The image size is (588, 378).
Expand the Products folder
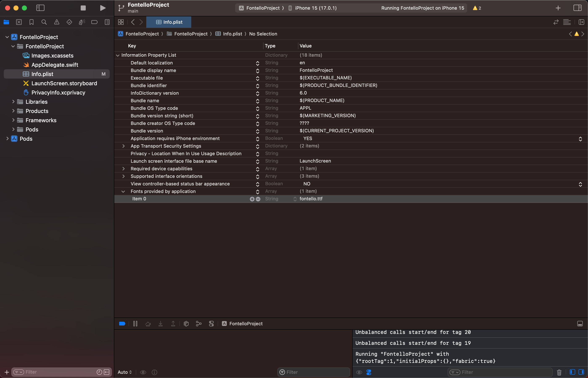pos(13,111)
